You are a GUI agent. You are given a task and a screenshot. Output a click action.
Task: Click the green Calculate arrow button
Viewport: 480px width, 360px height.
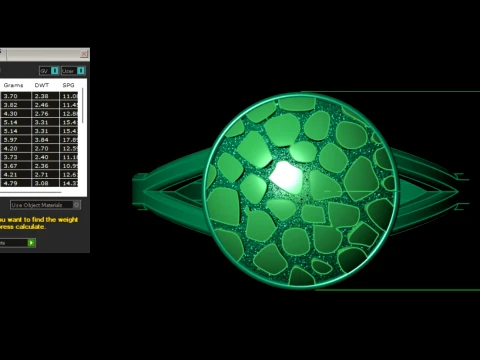31,243
